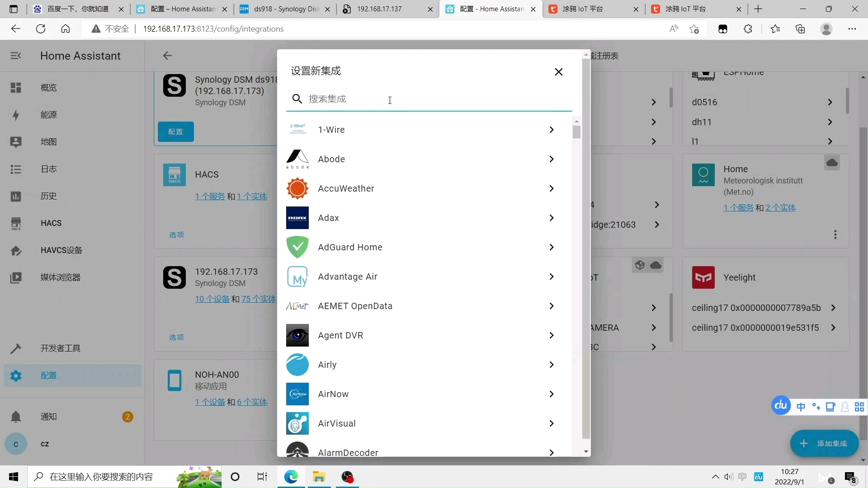Expand the dh11 ESPHome device

[x=830, y=122]
